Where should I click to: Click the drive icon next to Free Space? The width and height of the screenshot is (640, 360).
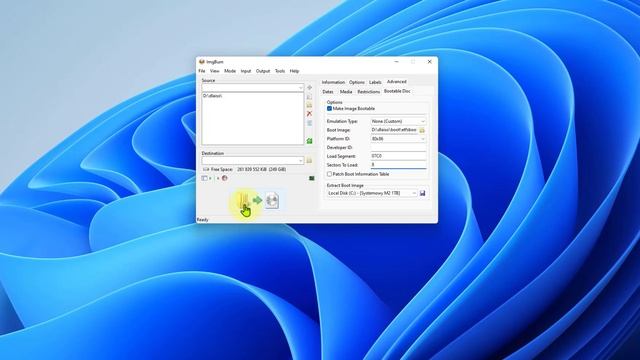coord(206,169)
